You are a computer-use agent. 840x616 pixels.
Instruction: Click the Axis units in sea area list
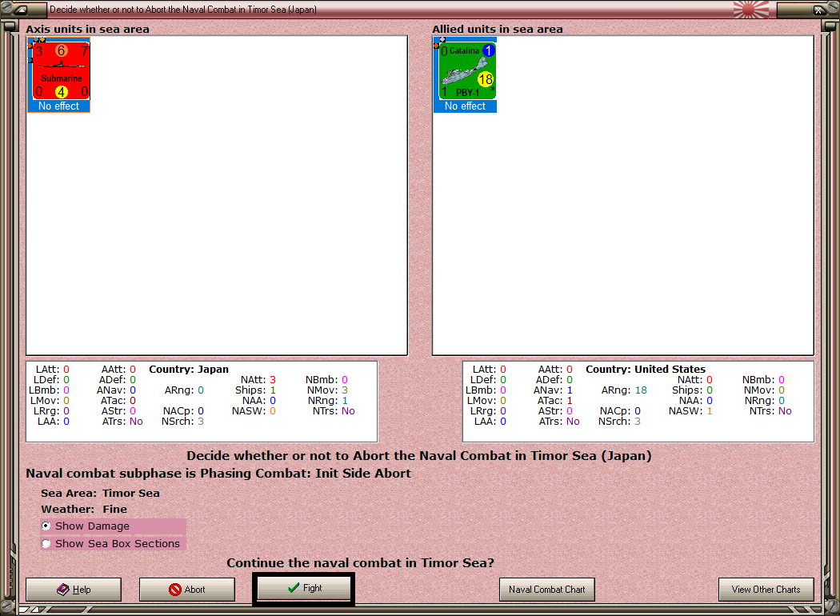[x=217, y=195]
